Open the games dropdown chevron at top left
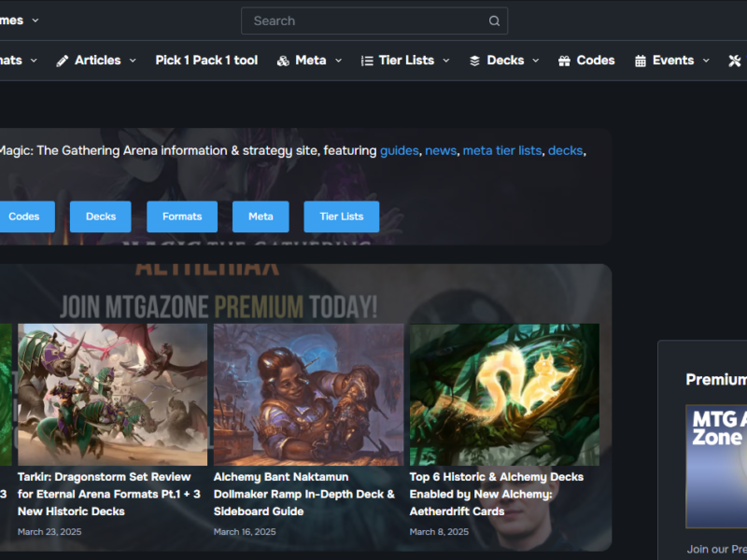The width and height of the screenshot is (747, 560). click(x=35, y=21)
